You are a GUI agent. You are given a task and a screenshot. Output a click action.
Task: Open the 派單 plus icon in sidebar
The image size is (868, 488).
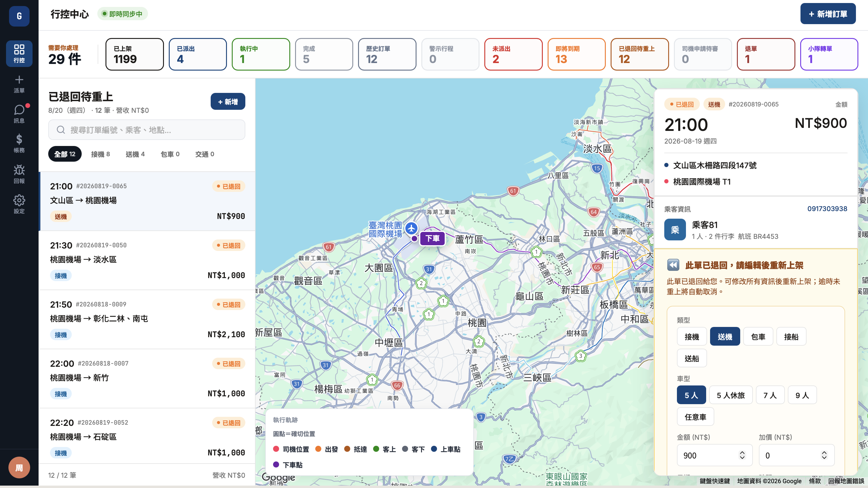click(x=19, y=84)
